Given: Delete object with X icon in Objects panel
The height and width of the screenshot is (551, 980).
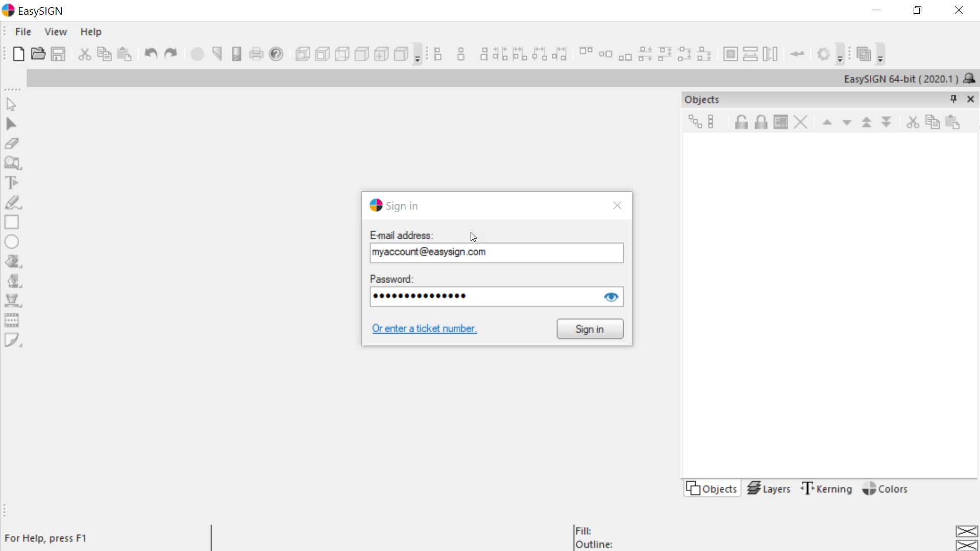Looking at the screenshot, I should (x=800, y=122).
